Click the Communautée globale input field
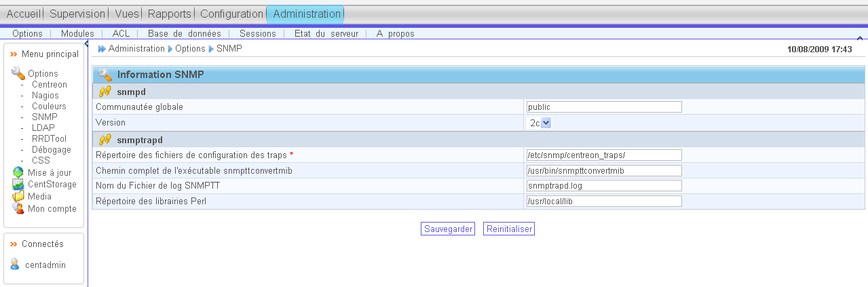This screenshot has width=868, height=287. click(x=603, y=107)
